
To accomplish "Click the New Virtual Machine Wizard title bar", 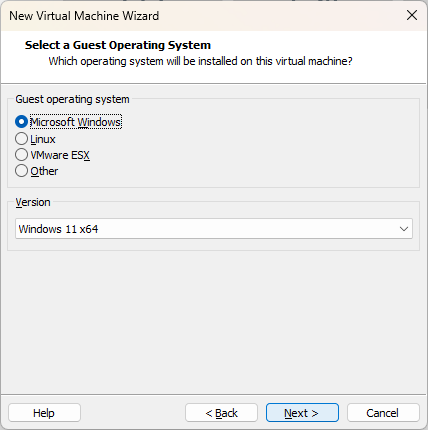I will pyautogui.click(x=200, y=16).
